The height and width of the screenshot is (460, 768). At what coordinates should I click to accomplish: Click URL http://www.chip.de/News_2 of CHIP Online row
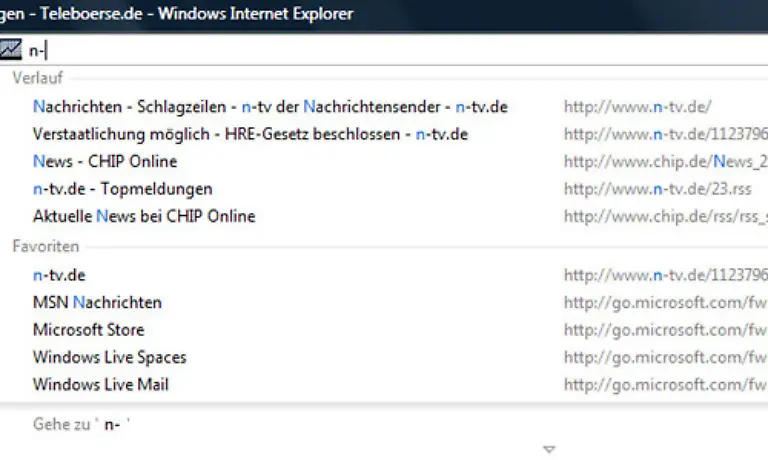[666, 162]
